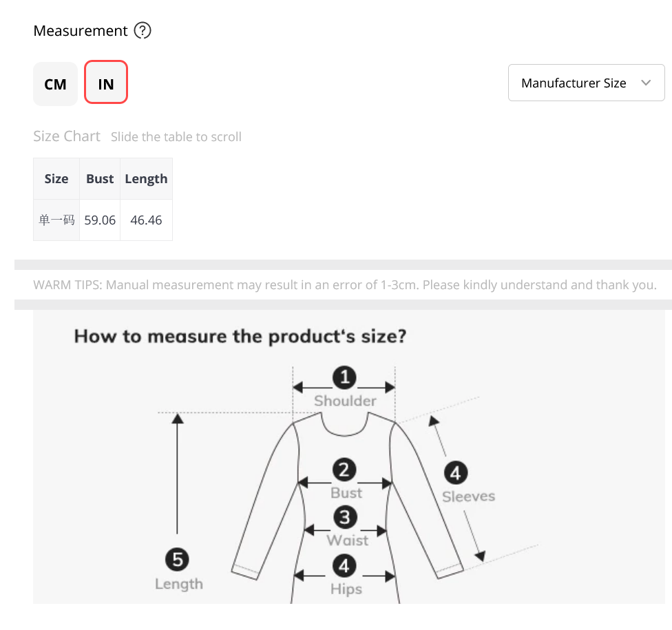Screen dimensions: 672x630
Task: Click the number 2 Bust marker icon
Action: [344, 470]
